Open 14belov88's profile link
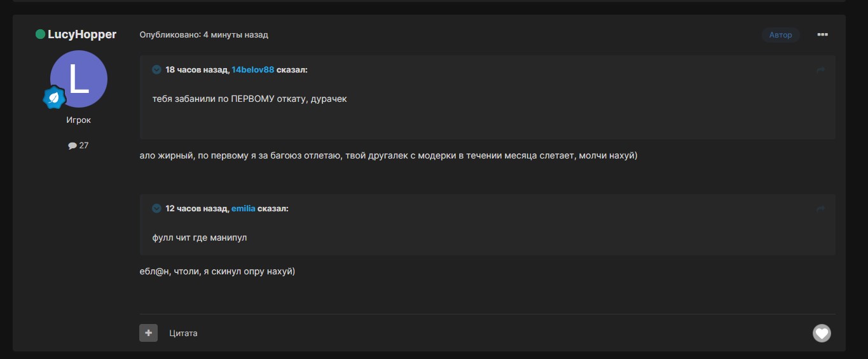Image resolution: width=868 pixels, height=359 pixels. [252, 69]
